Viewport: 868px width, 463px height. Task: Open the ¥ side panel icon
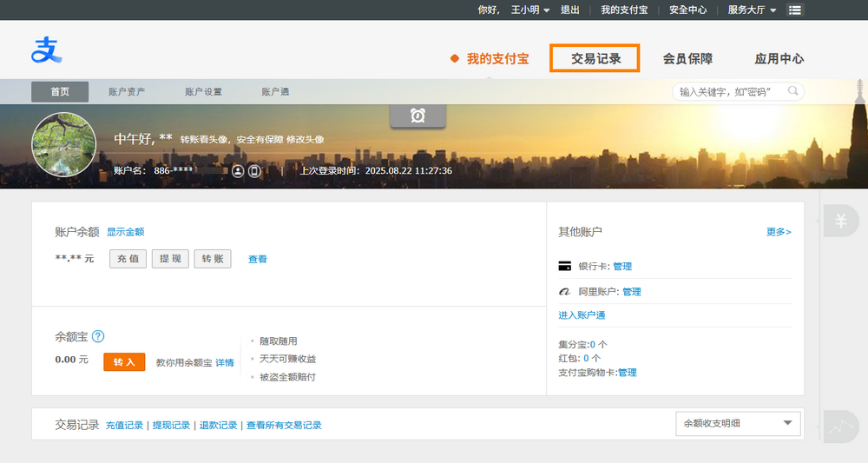point(841,221)
